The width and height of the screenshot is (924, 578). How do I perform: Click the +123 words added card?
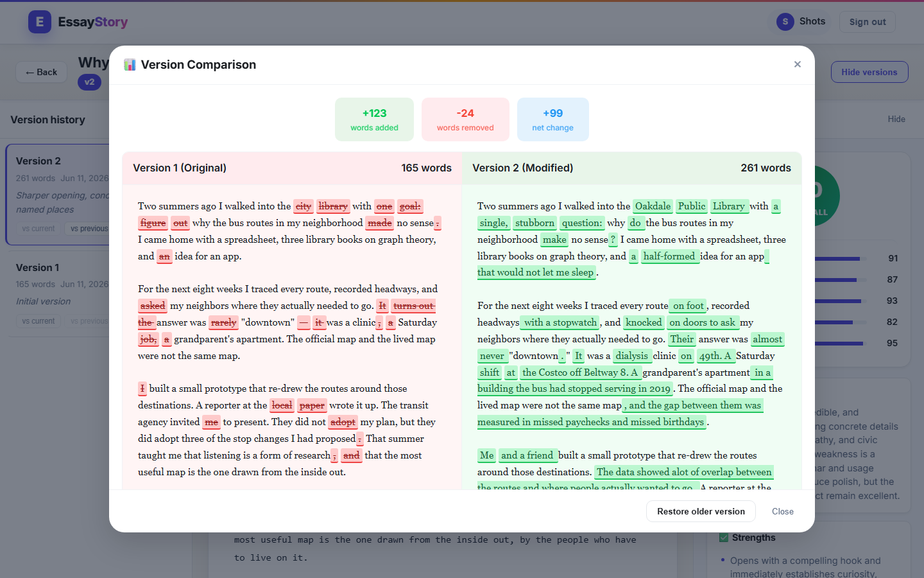coord(374,119)
